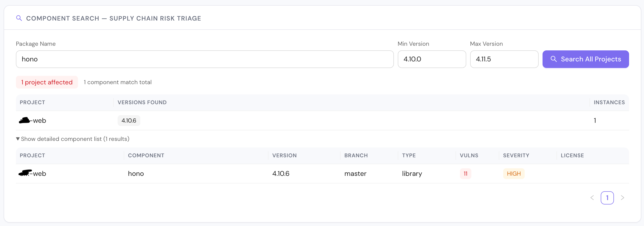Select page 1 in pagination
The image size is (644, 226).
(x=607, y=197)
